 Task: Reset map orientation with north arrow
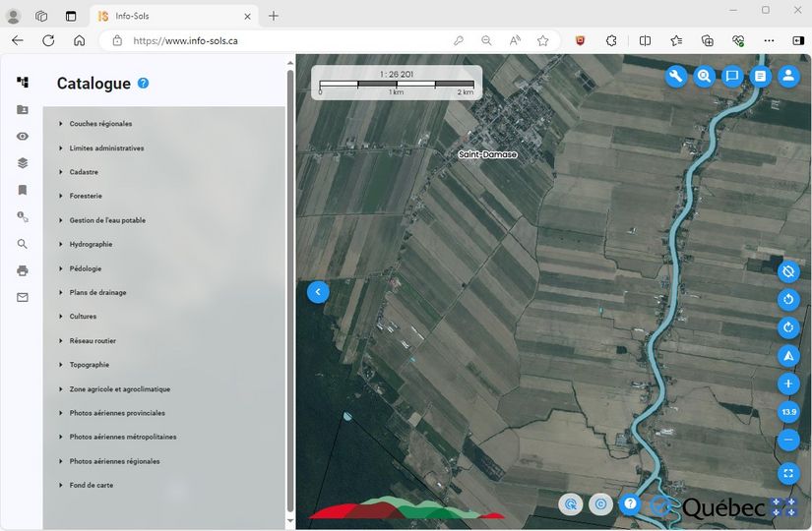click(x=788, y=356)
